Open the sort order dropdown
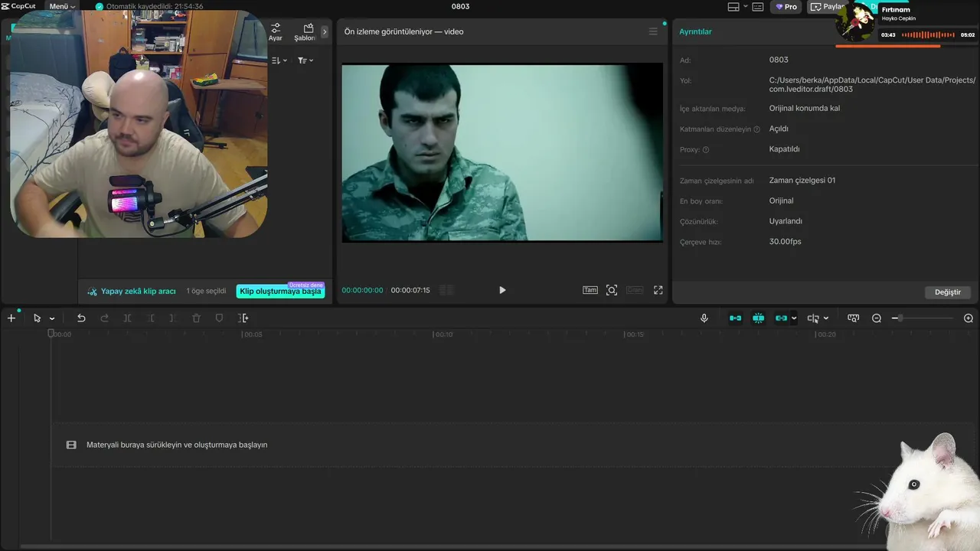The height and width of the screenshot is (551, 980). coord(279,60)
